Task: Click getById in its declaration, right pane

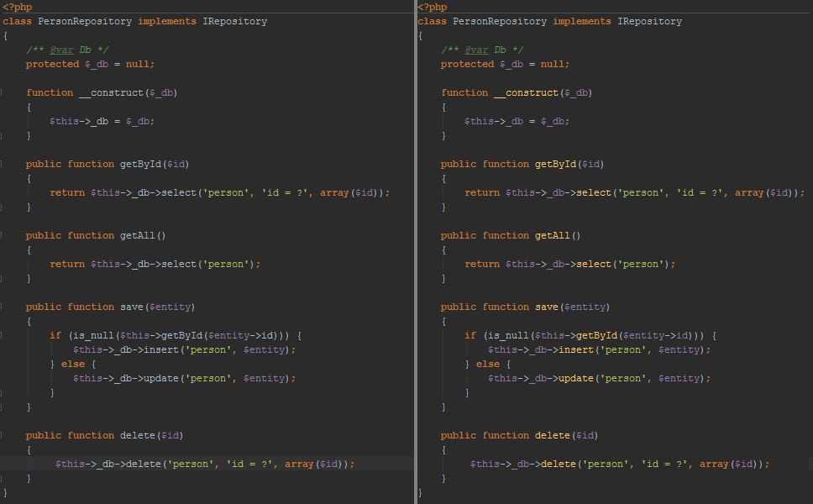Action: [555, 165]
